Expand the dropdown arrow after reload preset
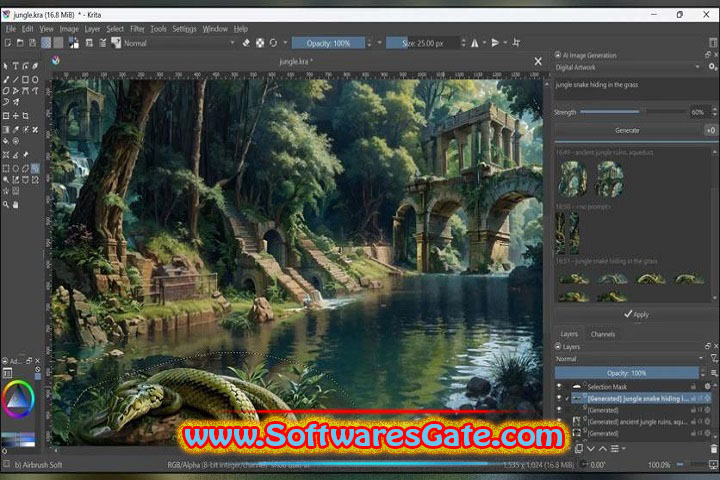The image size is (720, 480). (x=285, y=43)
